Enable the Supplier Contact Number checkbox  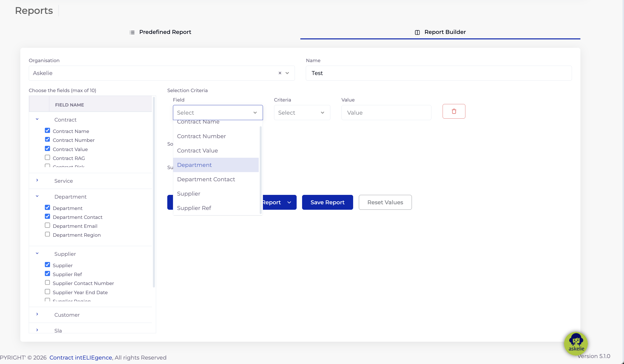47,283
